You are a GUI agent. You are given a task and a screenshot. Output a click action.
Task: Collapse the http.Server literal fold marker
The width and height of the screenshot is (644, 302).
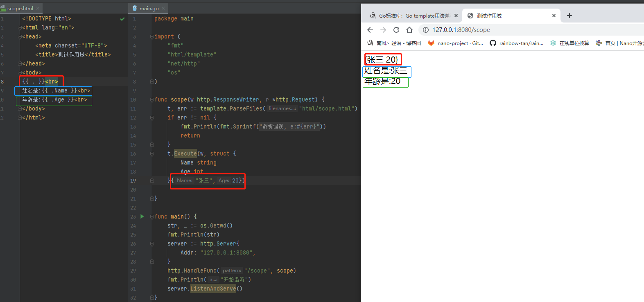pyautogui.click(x=152, y=244)
